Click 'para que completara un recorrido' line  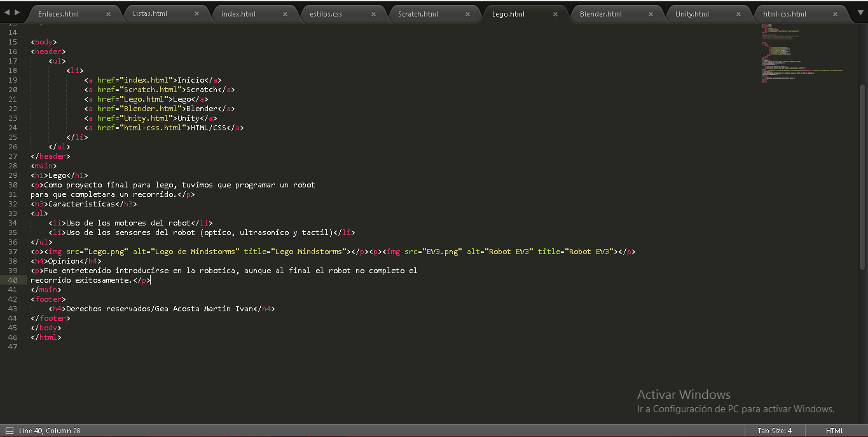(x=113, y=194)
